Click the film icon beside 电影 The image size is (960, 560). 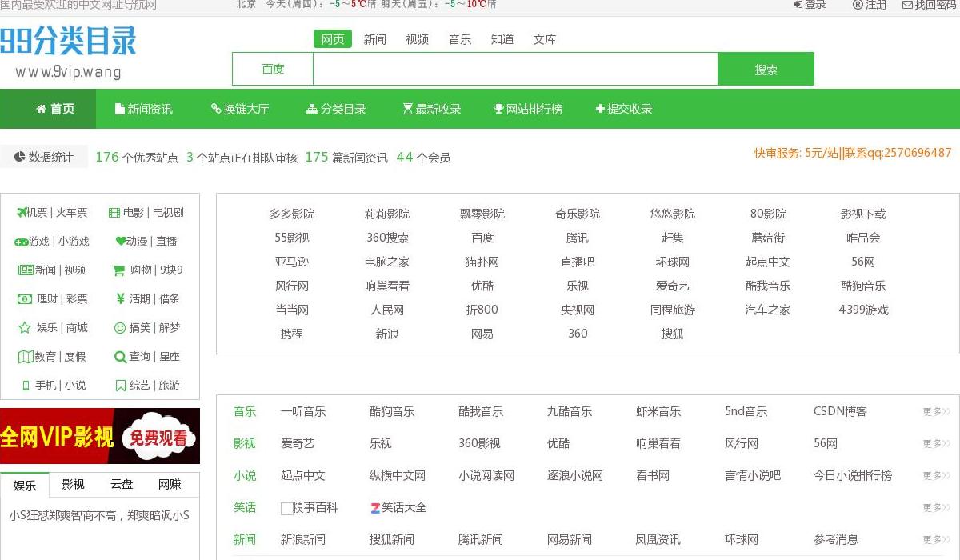pyautogui.click(x=114, y=213)
